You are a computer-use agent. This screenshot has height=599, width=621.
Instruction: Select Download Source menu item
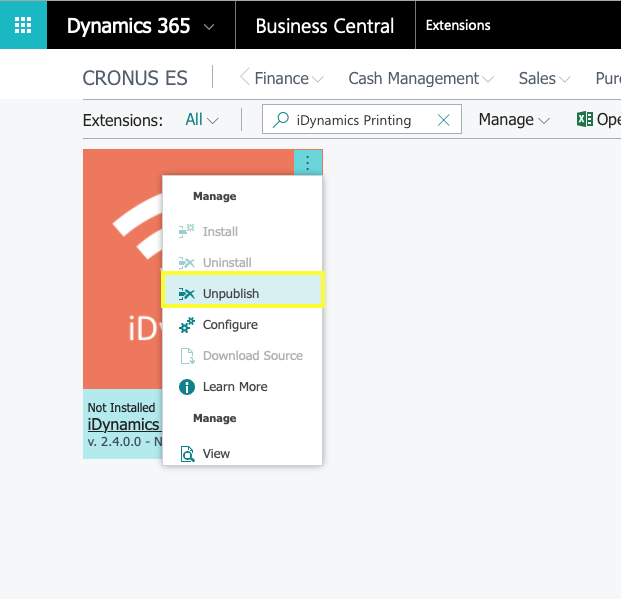coord(242,356)
